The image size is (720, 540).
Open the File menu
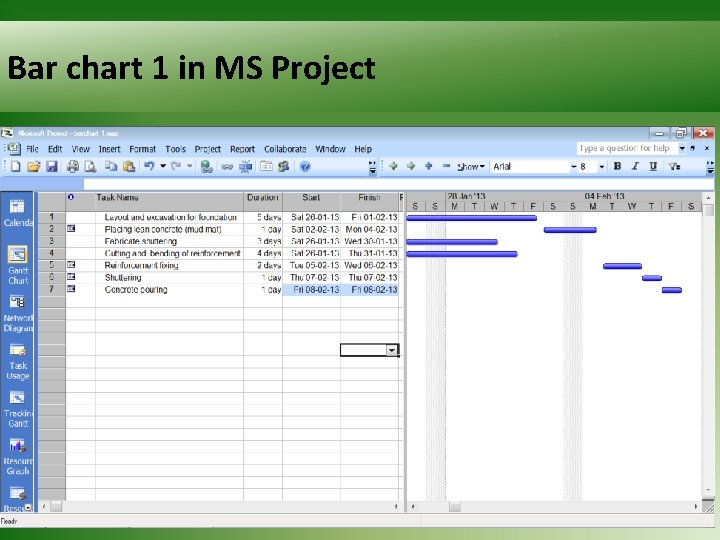coord(32,149)
